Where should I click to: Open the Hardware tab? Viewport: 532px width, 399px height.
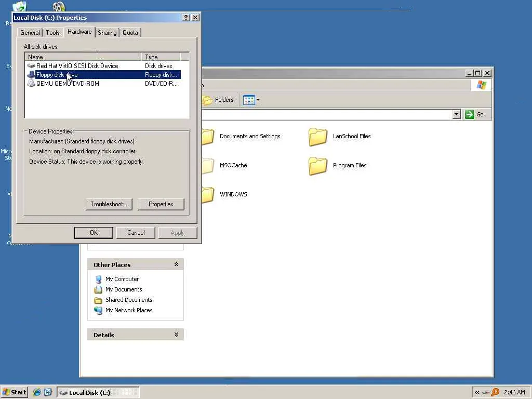coord(79,32)
